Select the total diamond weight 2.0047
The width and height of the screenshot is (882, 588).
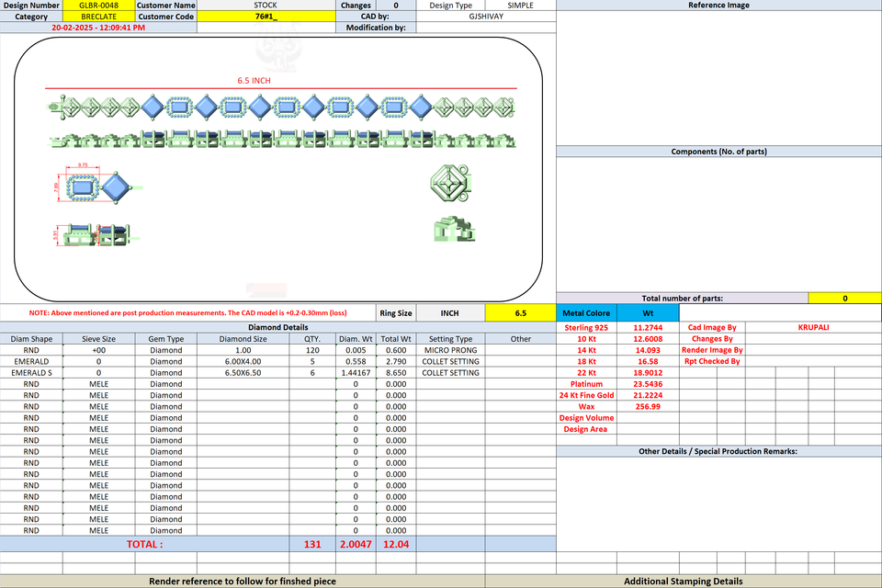pos(356,544)
